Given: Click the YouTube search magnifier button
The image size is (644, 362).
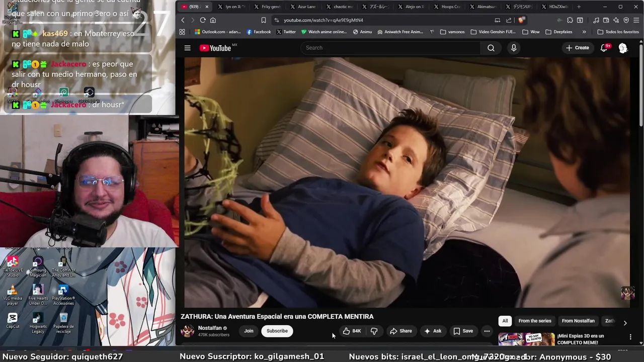Looking at the screenshot, I should click(x=491, y=48).
